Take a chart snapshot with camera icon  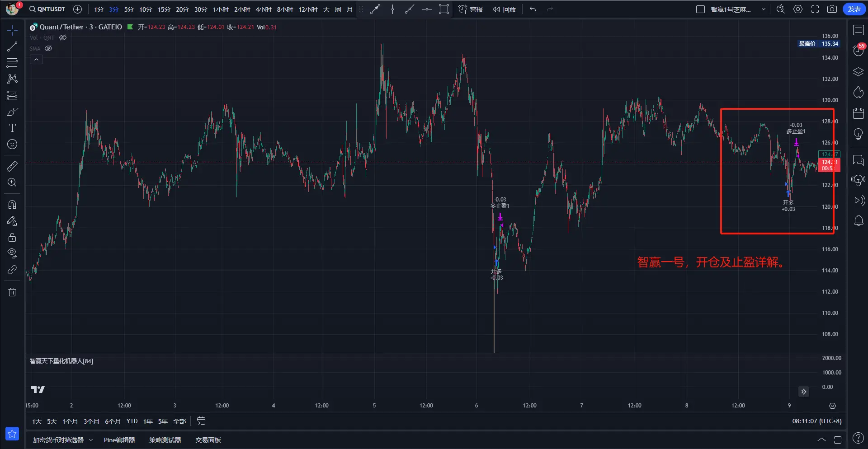[832, 9]
